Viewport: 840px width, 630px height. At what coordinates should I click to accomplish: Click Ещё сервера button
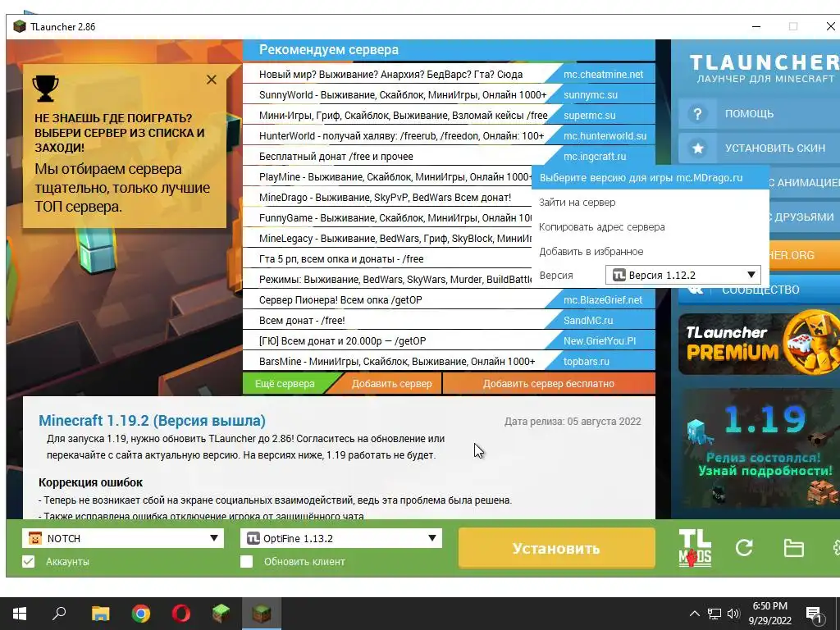pos(285,384)
